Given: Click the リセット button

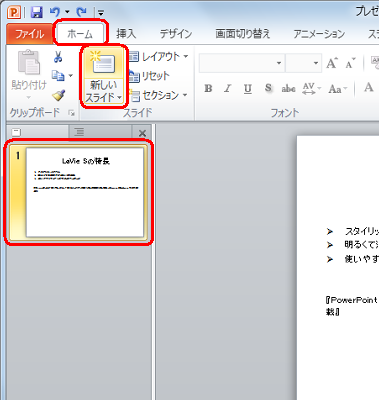Looking at the screenshot, I should click(149, 76).
